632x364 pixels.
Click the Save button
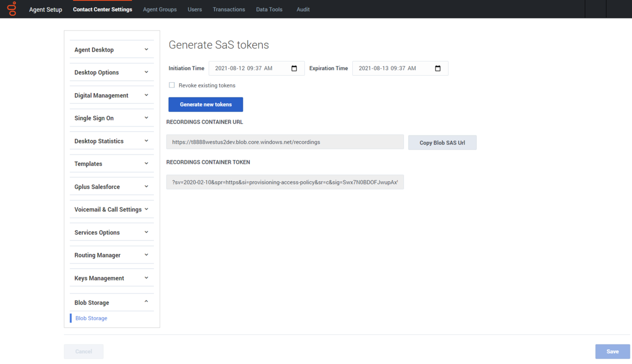point(613,351)
